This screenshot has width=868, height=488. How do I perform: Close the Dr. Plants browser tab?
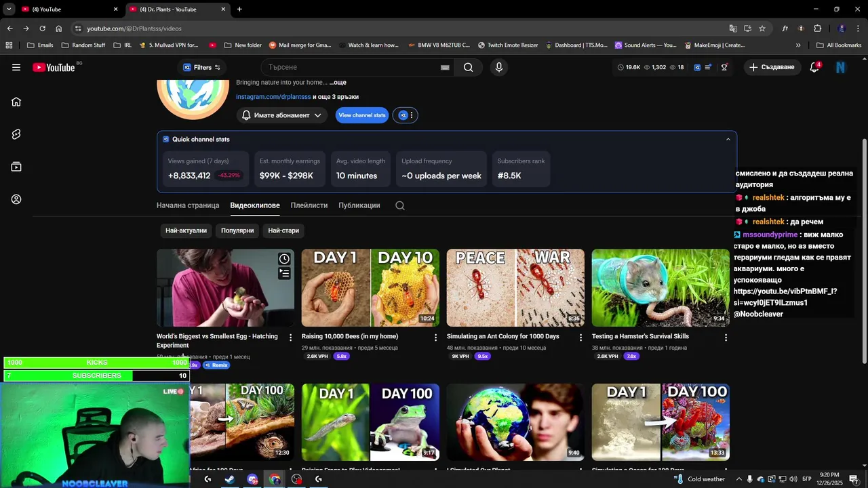[x=223, y=9]
